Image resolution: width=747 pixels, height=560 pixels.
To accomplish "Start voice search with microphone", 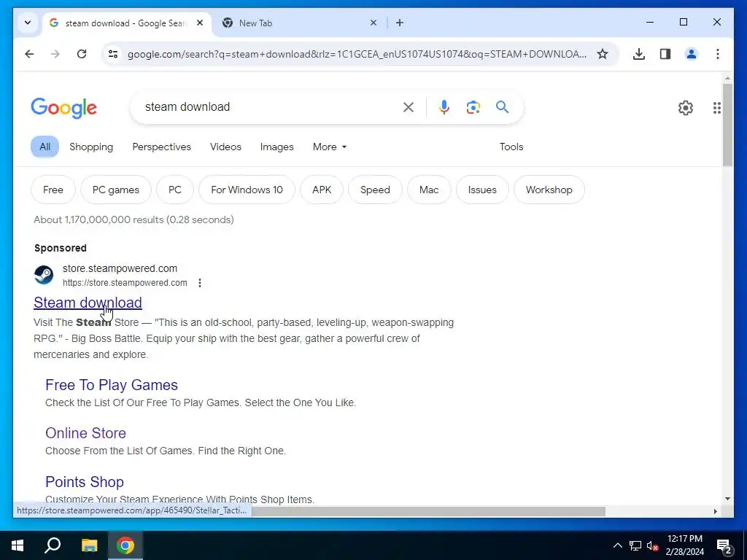I will [x=444, y=107].
